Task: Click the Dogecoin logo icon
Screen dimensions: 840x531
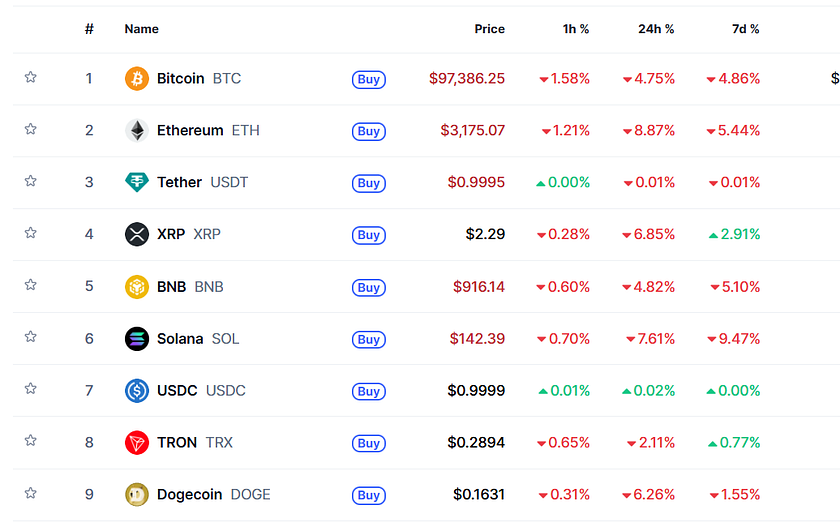Action: click(137, 495)
